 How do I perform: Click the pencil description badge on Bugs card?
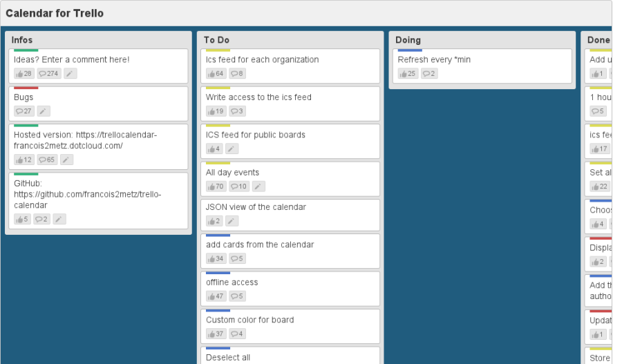click(44, 111)
